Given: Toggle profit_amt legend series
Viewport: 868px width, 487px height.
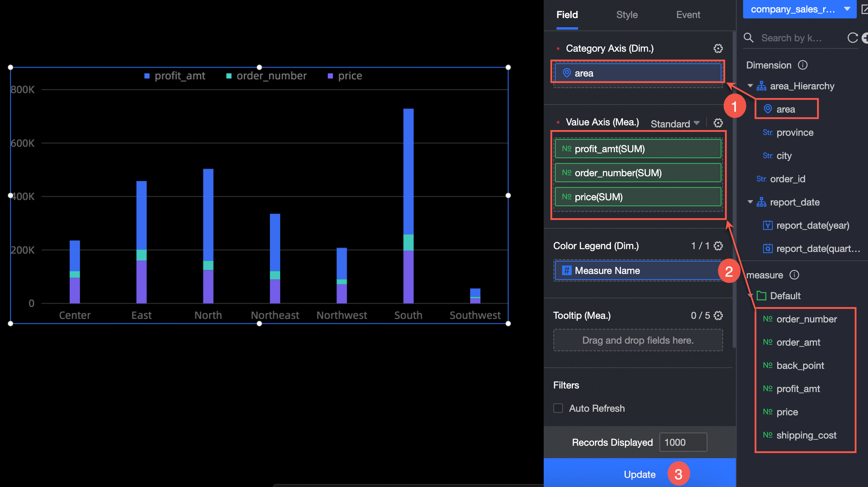Looking at the screenshot, I should click(x=179, y=76).
